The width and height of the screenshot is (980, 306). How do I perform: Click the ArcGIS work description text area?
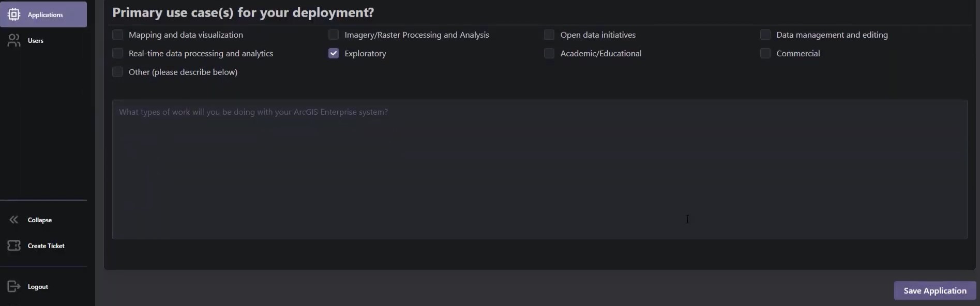[539, 170]
